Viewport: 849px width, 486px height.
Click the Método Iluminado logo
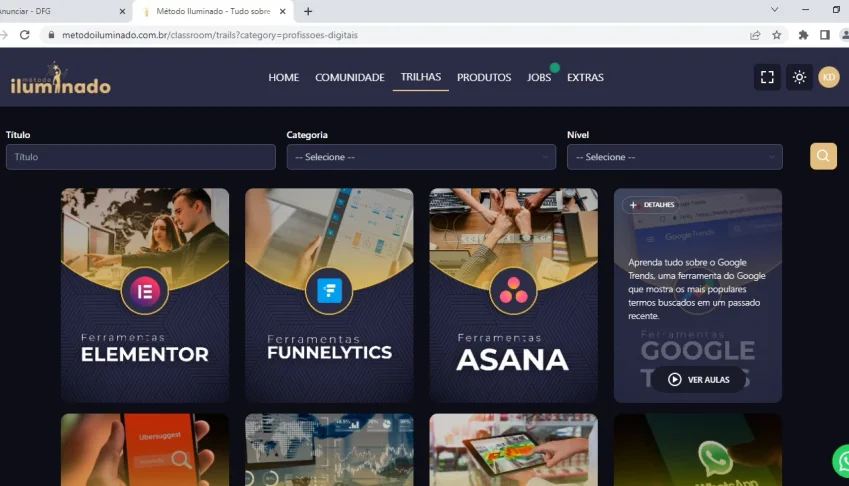[x=60, y=78]
